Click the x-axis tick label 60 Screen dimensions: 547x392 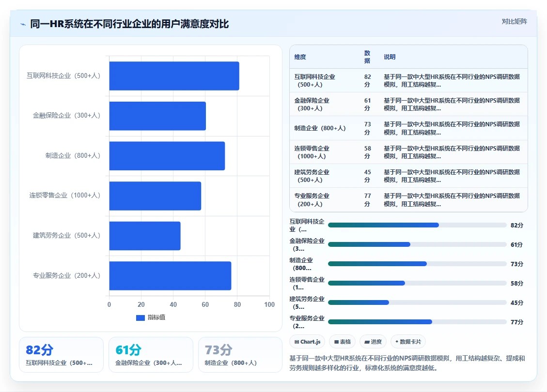[205, 304]
